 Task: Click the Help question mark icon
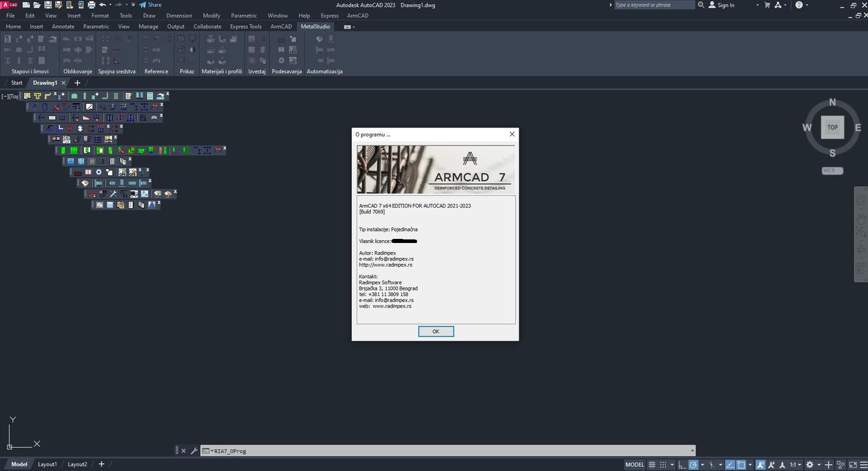[798, 5]
